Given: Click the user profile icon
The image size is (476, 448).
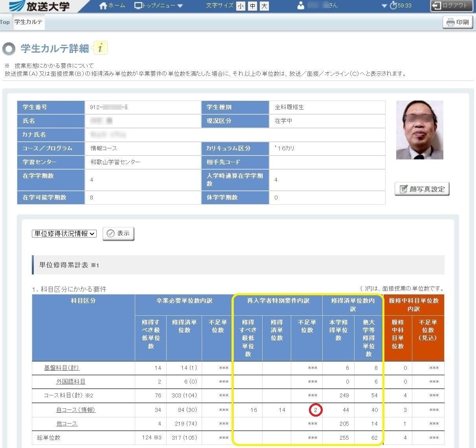Looking at the screenshot, I should 301,5.
